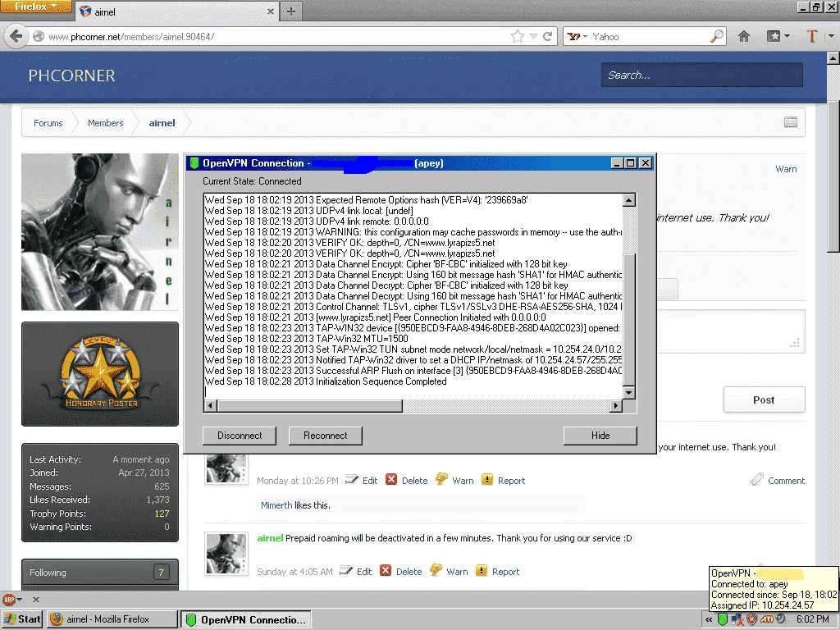Hide the OpenVPN connection window
The height and width of the screenshot is (630, 840).
click(600, 436)
